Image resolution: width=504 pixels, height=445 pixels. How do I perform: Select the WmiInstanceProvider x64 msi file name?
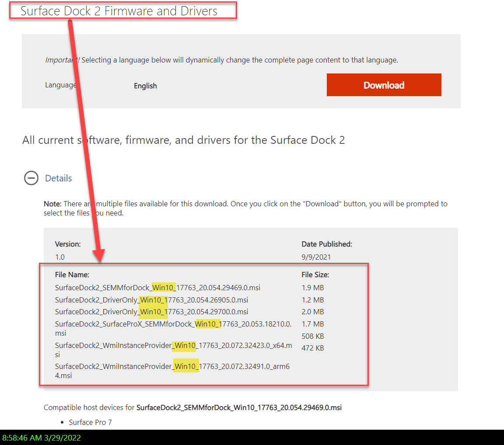coord(174,350)
